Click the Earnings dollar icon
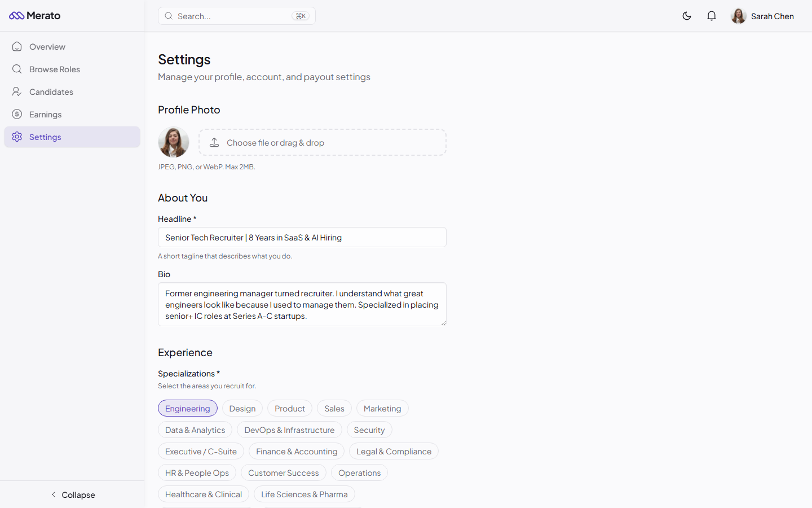This screenshot has height=508, width=812. click(x=16, y=114)
